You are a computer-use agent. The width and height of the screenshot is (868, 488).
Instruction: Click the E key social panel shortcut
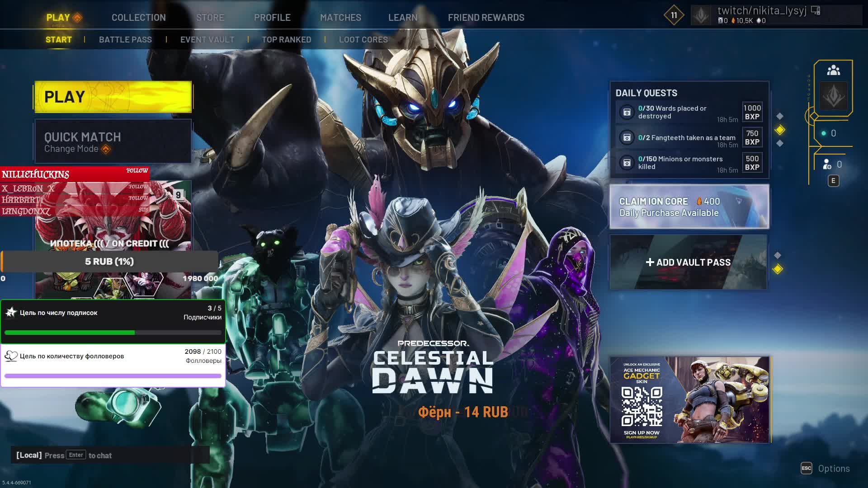pos(833,181)
